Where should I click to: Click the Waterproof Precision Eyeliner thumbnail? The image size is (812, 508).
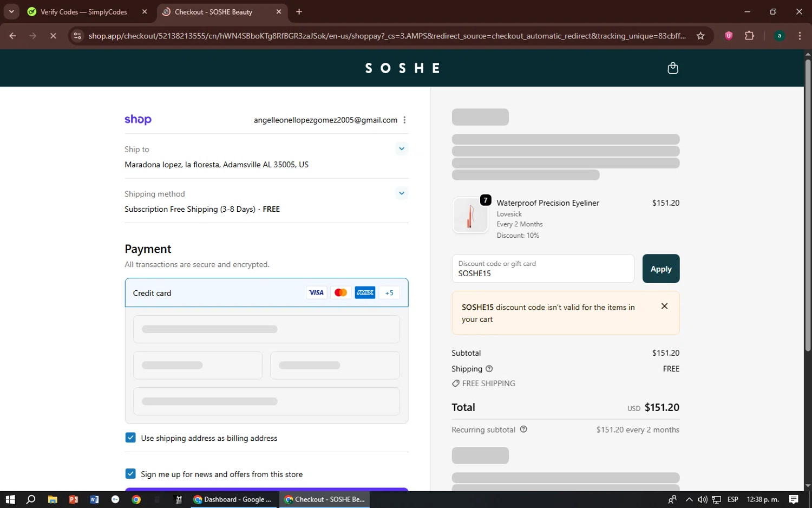pyautogui.click(x=470, y=215)
